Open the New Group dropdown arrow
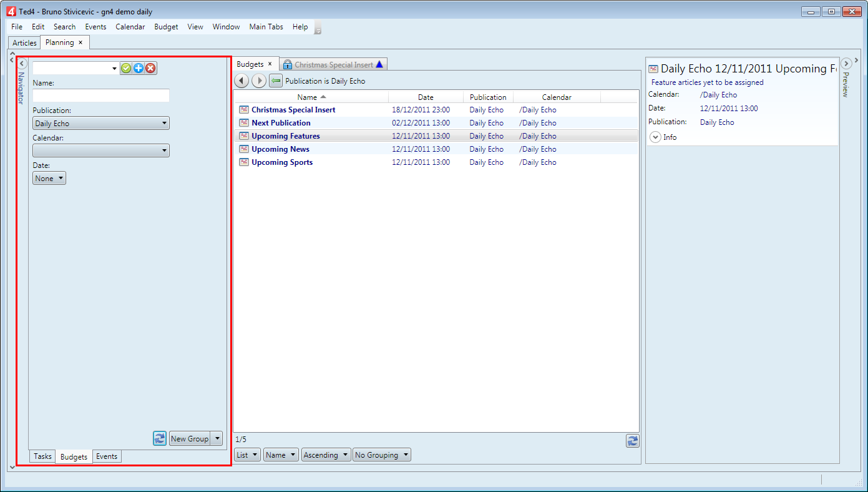The image size is (868, 492). [217, 438]
